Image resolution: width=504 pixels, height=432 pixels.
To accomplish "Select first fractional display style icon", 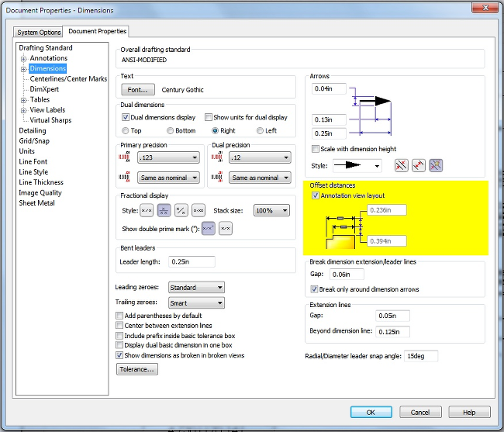I will pos(147,210).
